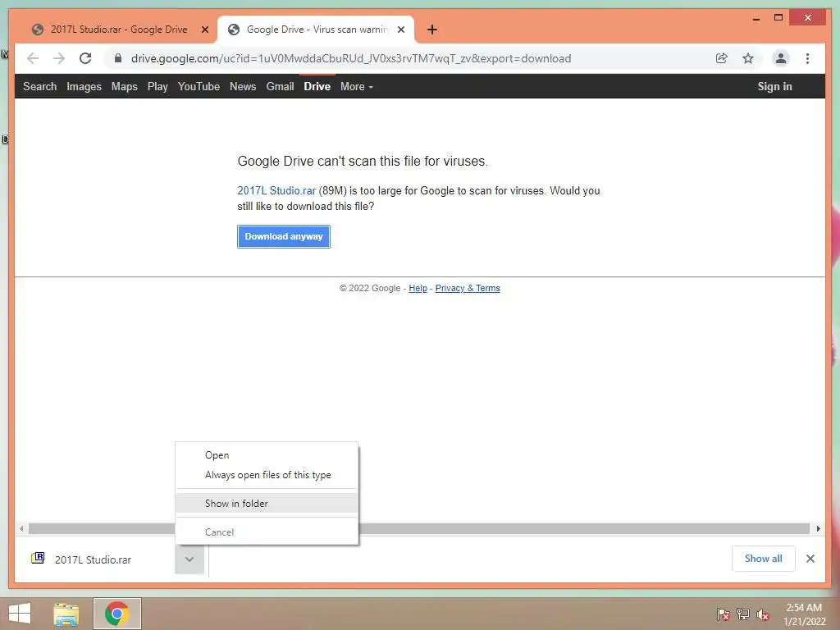Go to Gmail in Google bar
This screenshot has width=840, height=630.
[281, 86]
